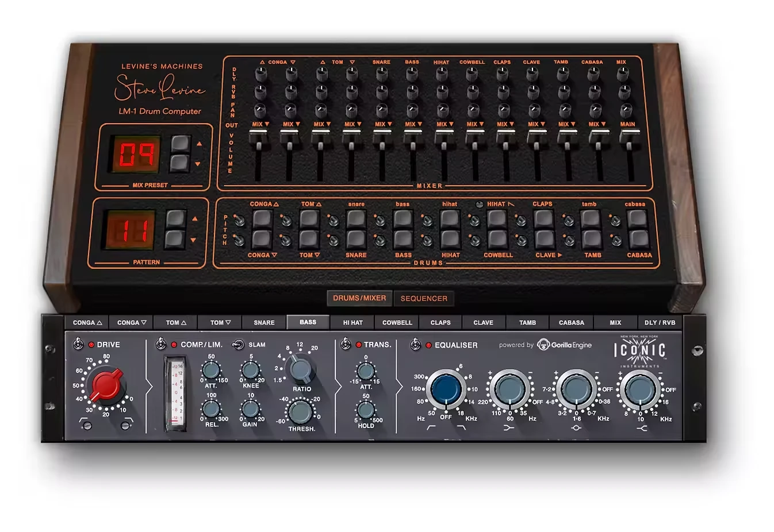Toggle the high-cut button beneath the Drive knob

pyautogui.click(x=125, y=425)
